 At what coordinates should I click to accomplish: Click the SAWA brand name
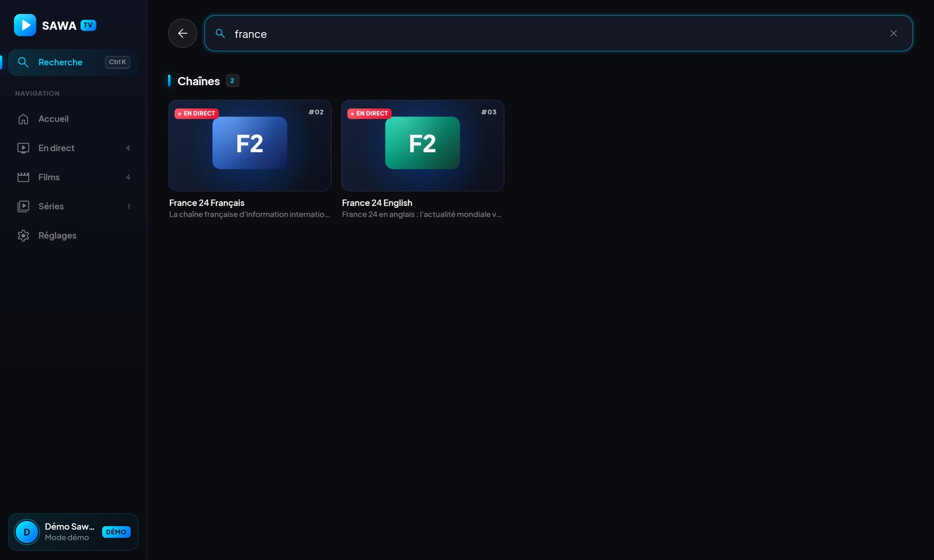[x=59, y=26]
